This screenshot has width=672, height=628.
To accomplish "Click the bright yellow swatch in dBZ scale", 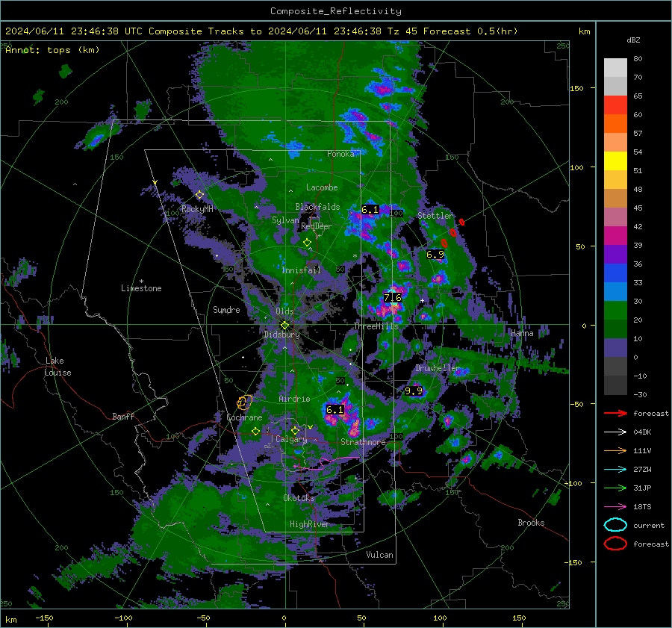I will click(x=615, y=161).
